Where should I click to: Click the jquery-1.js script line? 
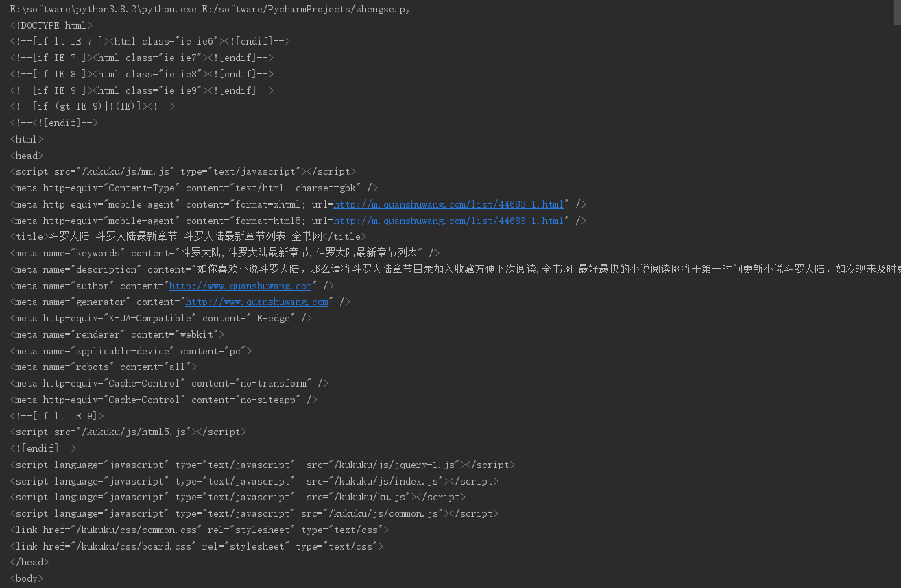(x=263, y=465)
